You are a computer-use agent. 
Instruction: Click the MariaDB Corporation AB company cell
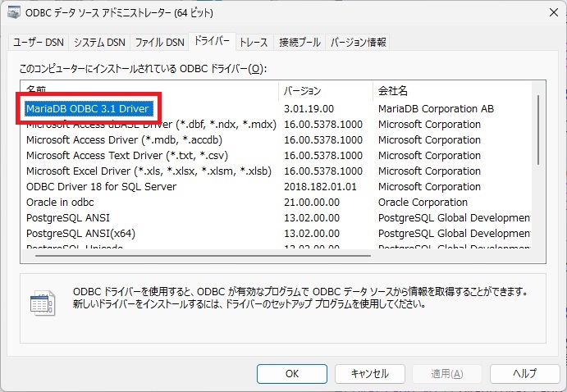click(436, 109)
